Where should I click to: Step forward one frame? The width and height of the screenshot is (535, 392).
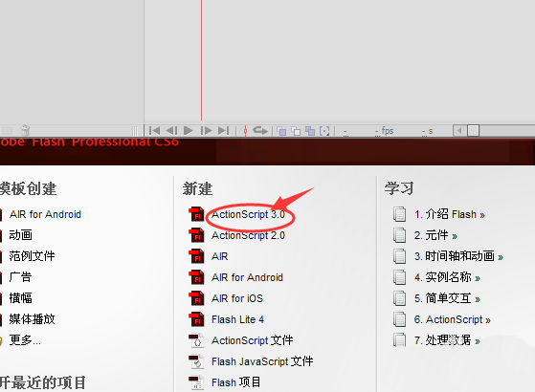[206, 131]
